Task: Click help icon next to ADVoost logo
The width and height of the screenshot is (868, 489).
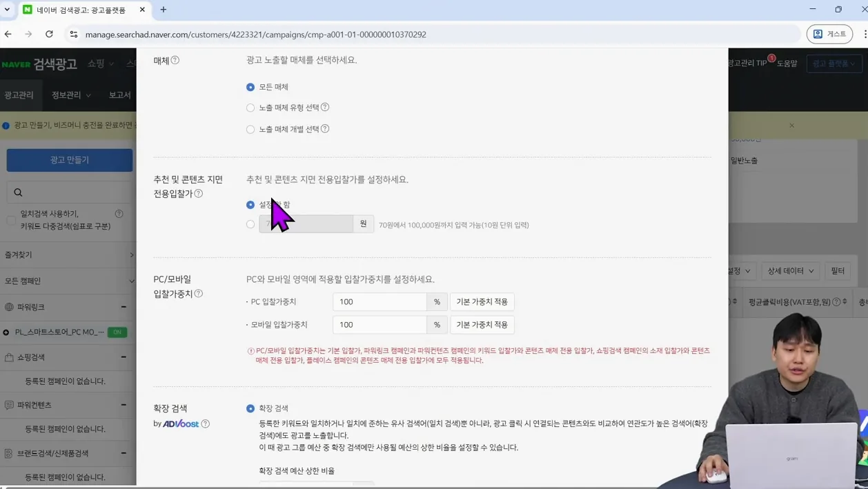Action: point(206,423)
